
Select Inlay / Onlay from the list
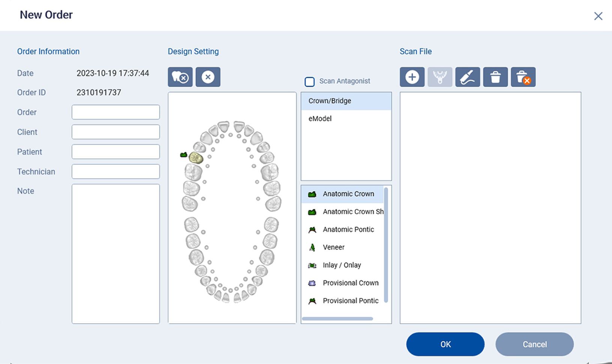(x=341, y=265)
